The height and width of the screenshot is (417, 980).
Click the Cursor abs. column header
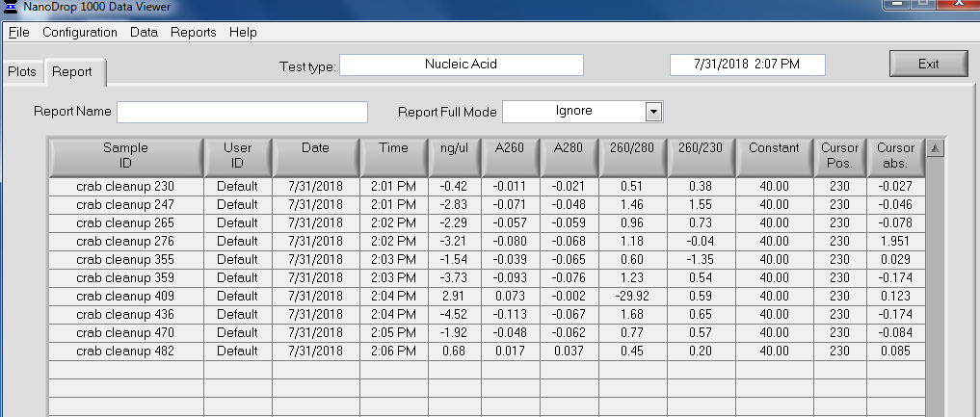pos(895,156)
